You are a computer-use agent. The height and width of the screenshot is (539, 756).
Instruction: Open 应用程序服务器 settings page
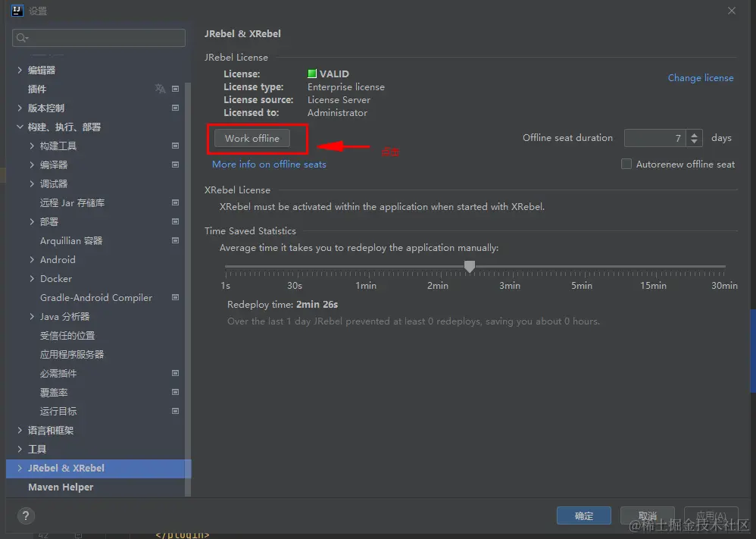coord(72,354)
